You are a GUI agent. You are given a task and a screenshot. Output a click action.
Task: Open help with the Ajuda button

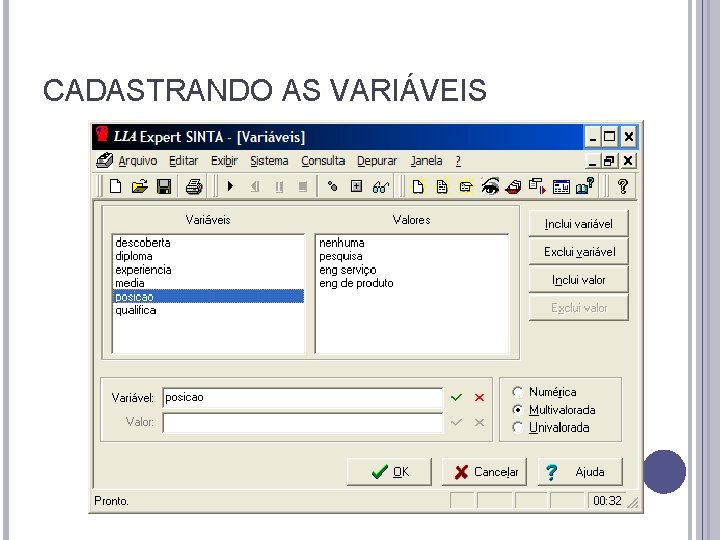coord(580,472)
